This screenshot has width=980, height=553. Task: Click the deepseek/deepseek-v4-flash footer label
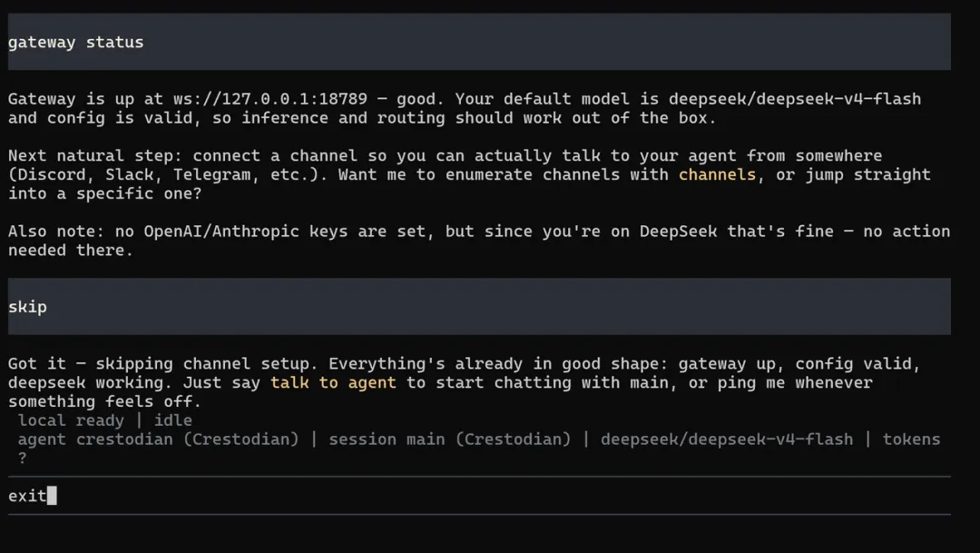727,439
